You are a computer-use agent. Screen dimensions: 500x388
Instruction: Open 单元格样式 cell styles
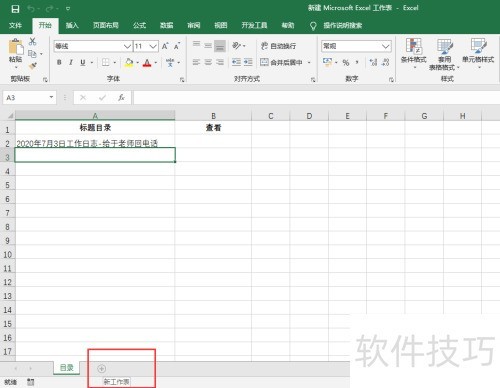tap(478, 53)
